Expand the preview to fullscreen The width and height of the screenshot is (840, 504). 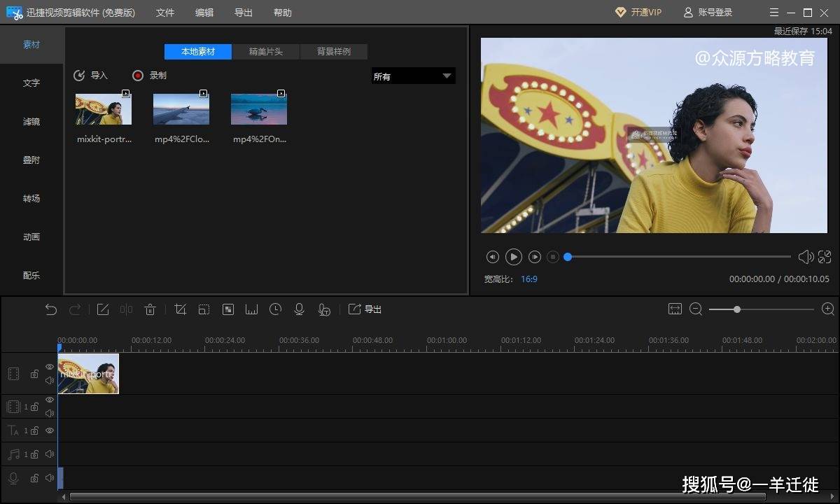point(825,257)
